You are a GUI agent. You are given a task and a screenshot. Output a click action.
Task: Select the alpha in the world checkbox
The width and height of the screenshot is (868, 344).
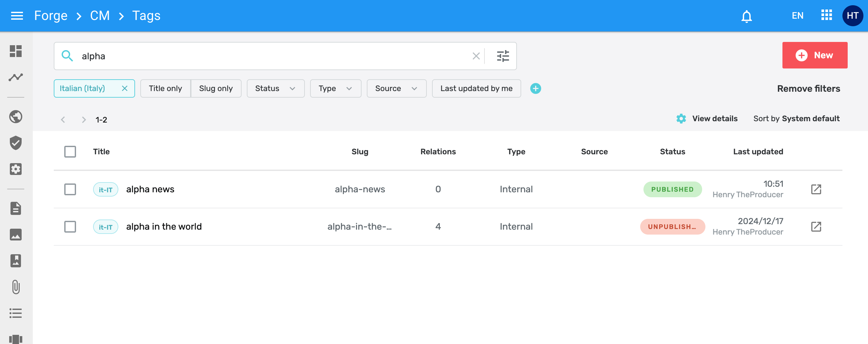[x=70, y=226]
